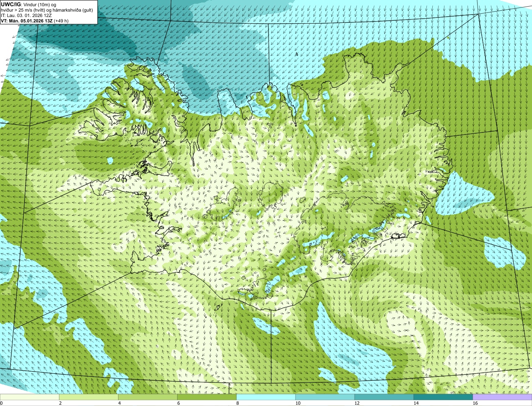Click the 'hviður > 25 m/s (hvítt) og hámarkshviða (gult)' line
This screenshot has height=406, width=532.
(47, 10)
